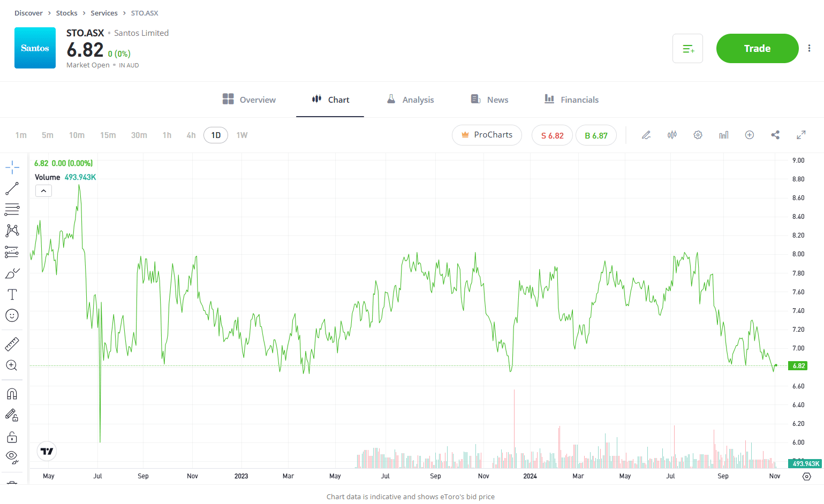Activate the zoom in tool
Image resolution: width=824 pixels, height=504 pixels.
[x=12, y=365]
